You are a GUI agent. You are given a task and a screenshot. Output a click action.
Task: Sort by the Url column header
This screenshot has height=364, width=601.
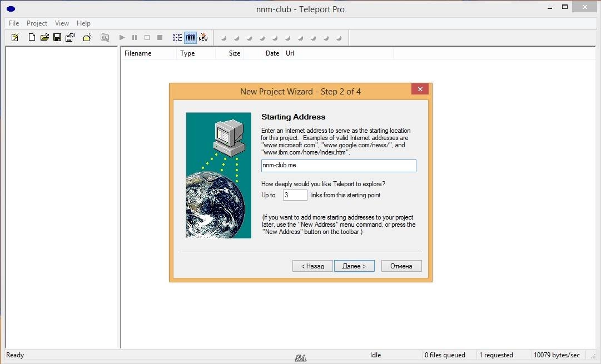pyautogui.click(x=337, y=53)
